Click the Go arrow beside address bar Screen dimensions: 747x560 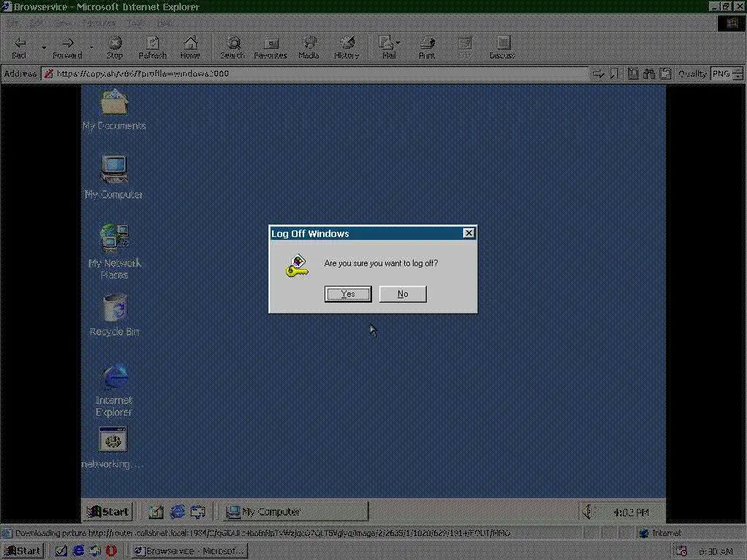[598, 74]
